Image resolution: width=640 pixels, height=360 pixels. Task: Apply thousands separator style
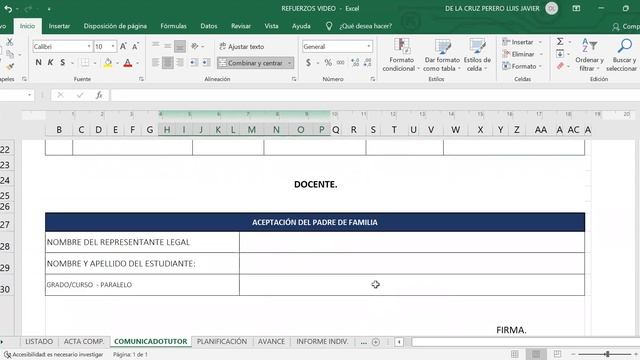(x=340, y=63)
